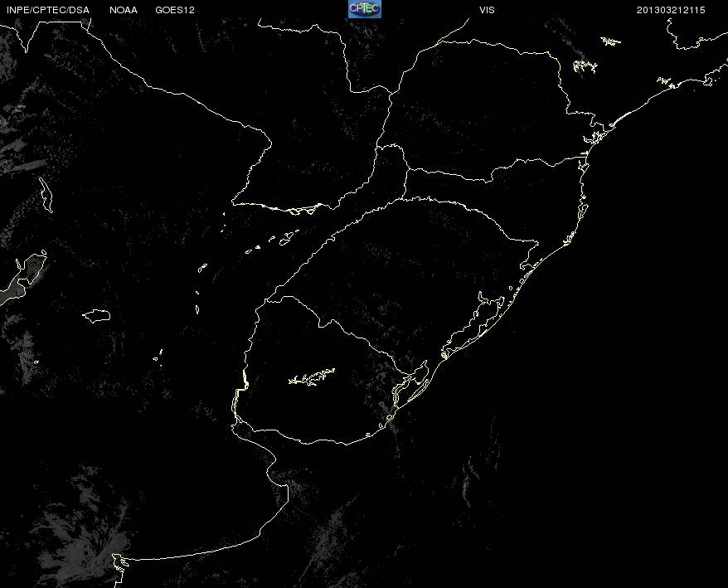
Task: Select the GOES12 satellite label
Action: point(175,10)
